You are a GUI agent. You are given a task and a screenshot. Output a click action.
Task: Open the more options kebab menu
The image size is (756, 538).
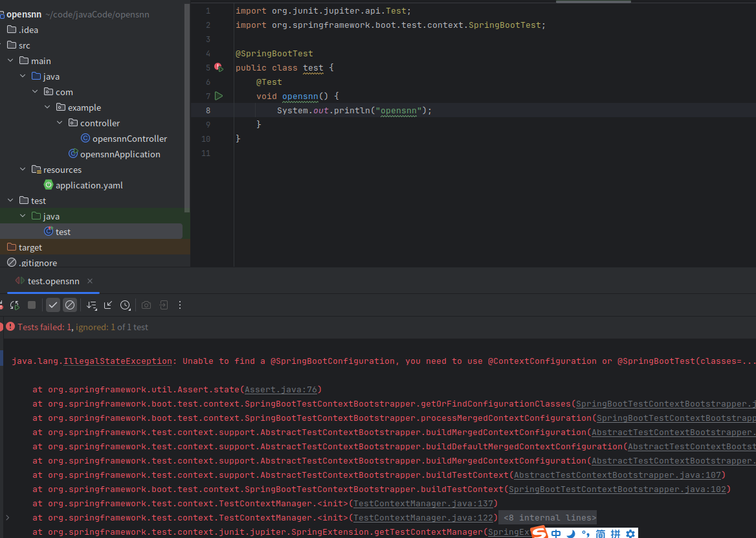pyautogui.click(x=180, y=305)
